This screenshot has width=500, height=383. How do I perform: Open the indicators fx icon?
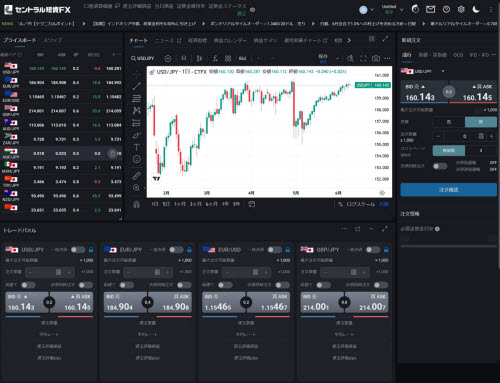click(x=215, y=58)
